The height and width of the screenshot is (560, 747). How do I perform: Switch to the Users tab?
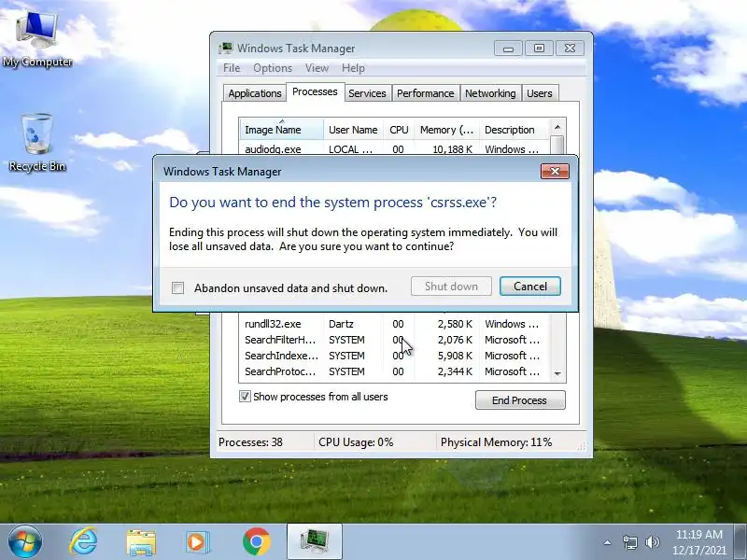[x=540, y=93]
